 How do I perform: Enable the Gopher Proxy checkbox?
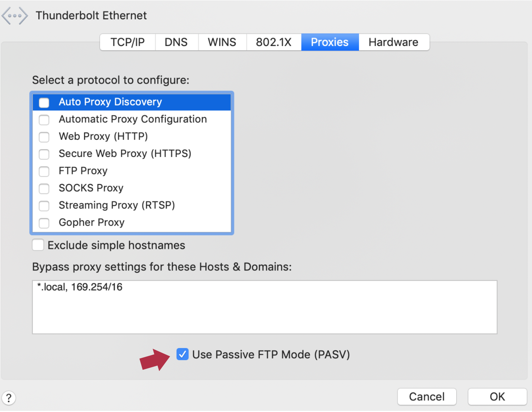coord(44,223)
